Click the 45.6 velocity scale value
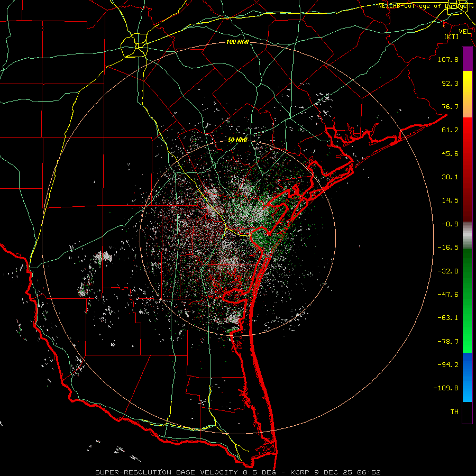 450,153
